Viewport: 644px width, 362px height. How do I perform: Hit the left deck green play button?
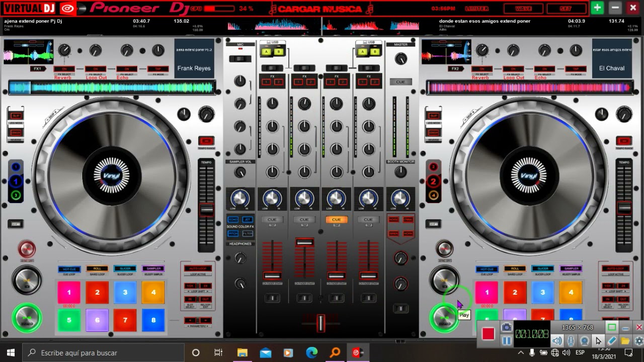tap(27, 318)
